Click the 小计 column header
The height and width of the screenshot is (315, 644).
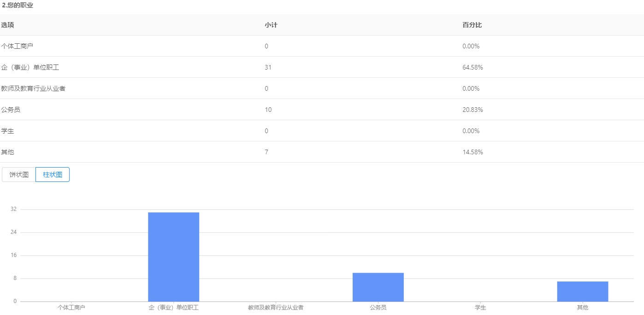(271, 25)
